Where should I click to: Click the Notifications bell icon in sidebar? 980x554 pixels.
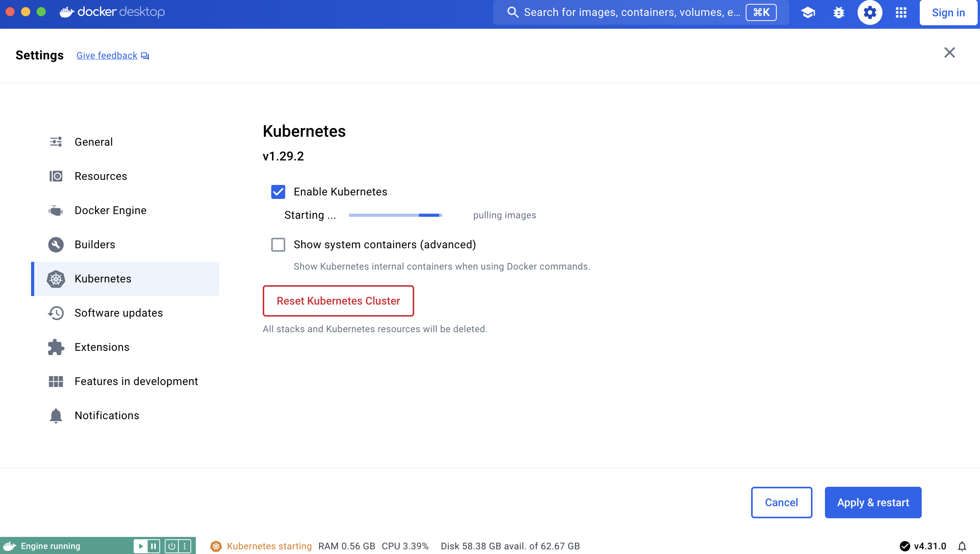[x=56, y=416]
